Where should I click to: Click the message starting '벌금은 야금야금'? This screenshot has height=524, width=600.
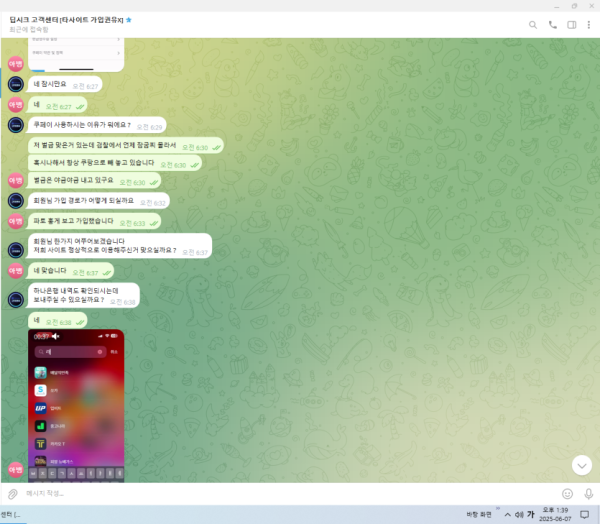point(94,181)
